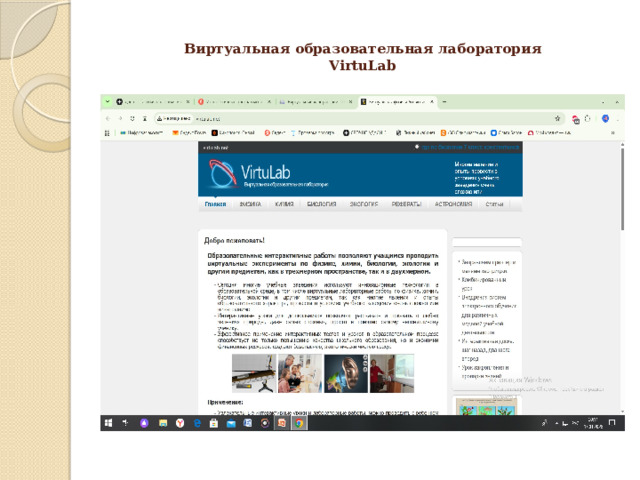Click the taskbar clock and date
This screenshot has height=480, width=640.
[593, 423]
